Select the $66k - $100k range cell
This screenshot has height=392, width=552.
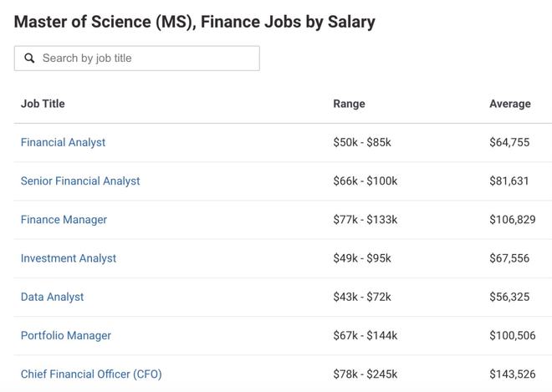365,181
